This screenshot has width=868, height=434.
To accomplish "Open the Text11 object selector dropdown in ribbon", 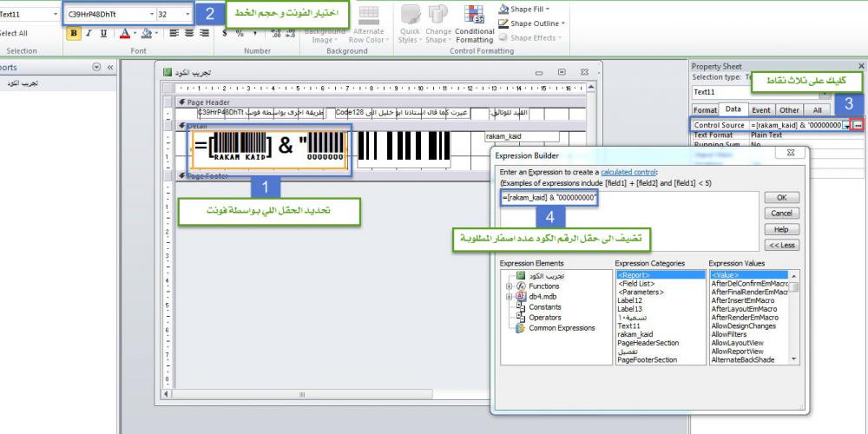I will 56,15.
